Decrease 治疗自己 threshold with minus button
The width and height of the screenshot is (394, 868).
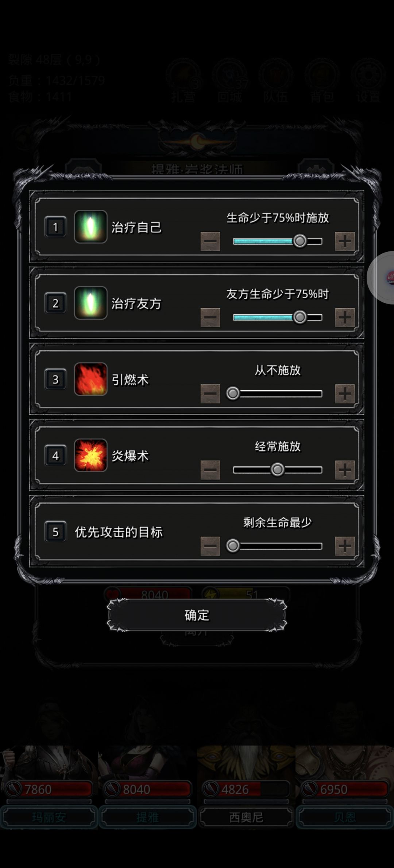(x=210, y=241)
